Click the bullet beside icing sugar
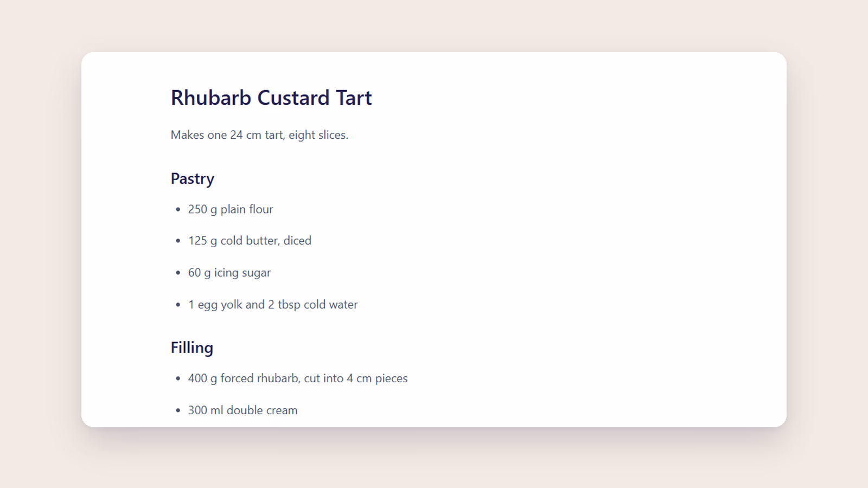 178,273
